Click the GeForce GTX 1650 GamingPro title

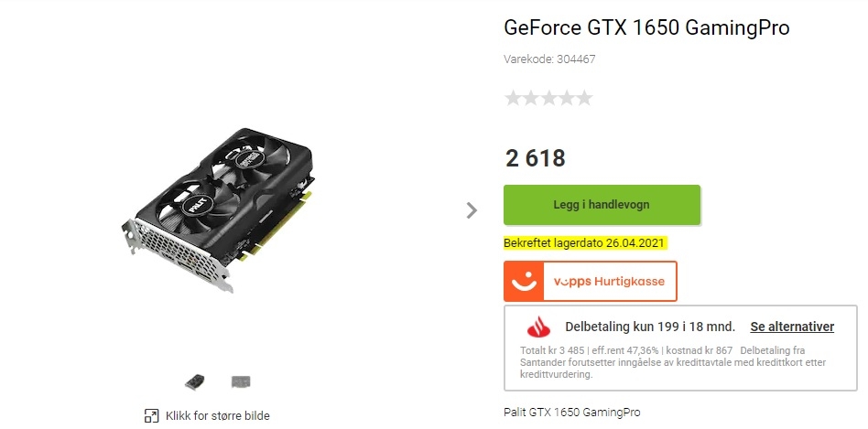(x=646, y=27)
